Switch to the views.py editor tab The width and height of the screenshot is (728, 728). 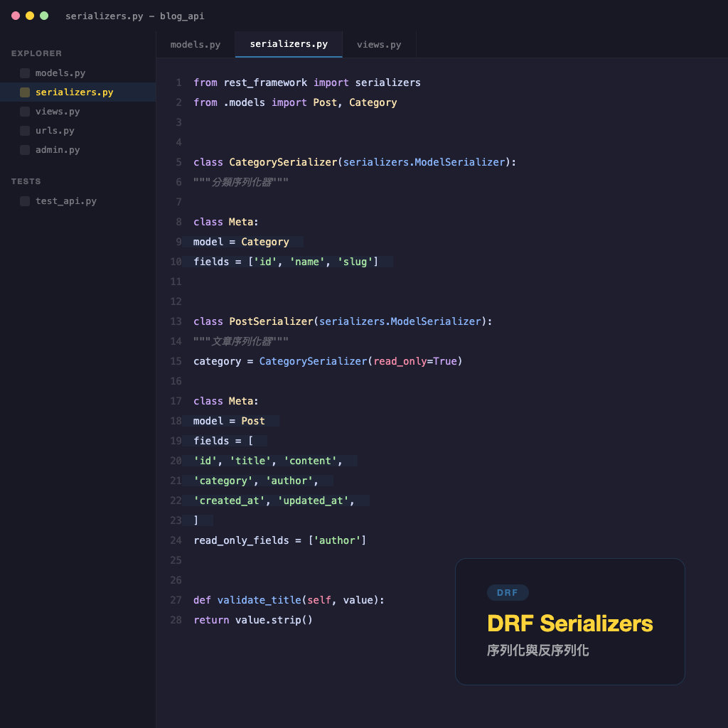coord(379,45)
